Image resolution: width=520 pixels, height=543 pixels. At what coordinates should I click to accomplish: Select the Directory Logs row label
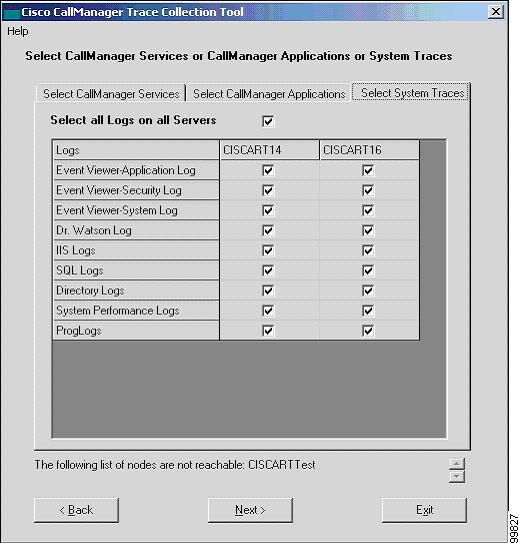(136, 291)
